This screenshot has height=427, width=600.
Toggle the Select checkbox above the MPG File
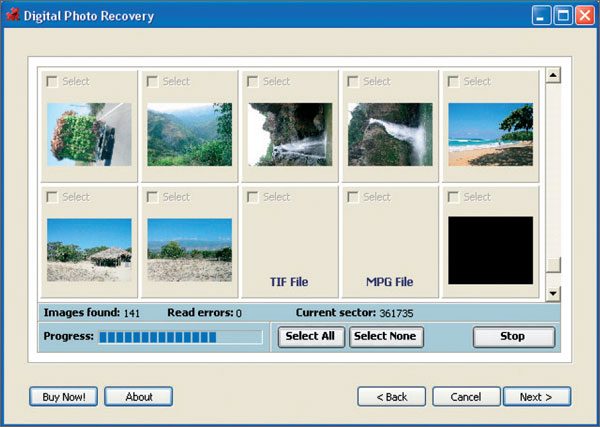pyautogui.click(x=353, y=197)
